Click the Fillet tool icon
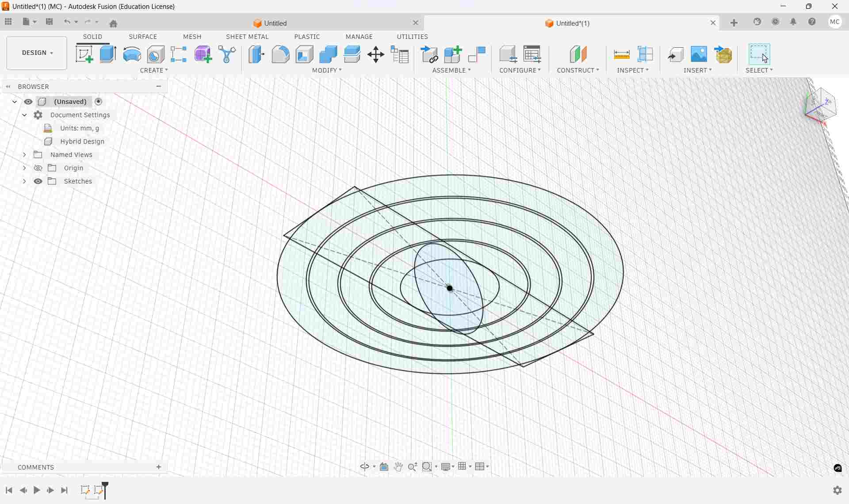This screenshot has width=849, height=504. (280, 54)
